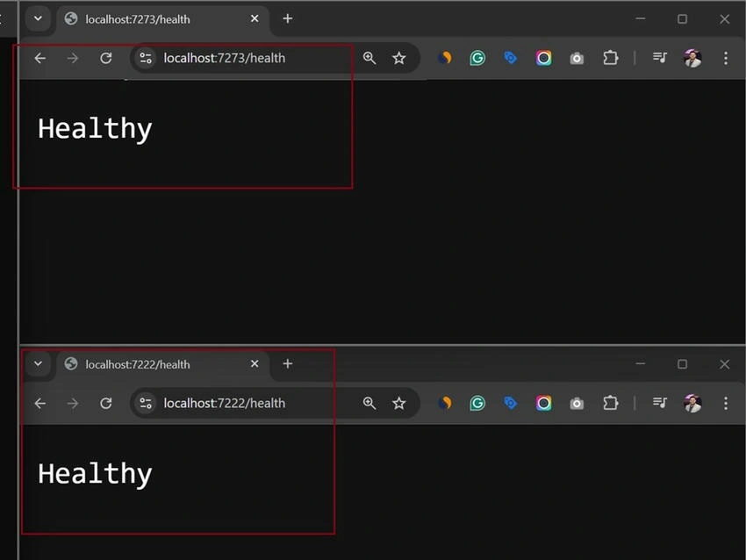Viewport: 746px width, 560px height.
Task: Click the Healthy text in the 7222 page
Action: (95, 474)
